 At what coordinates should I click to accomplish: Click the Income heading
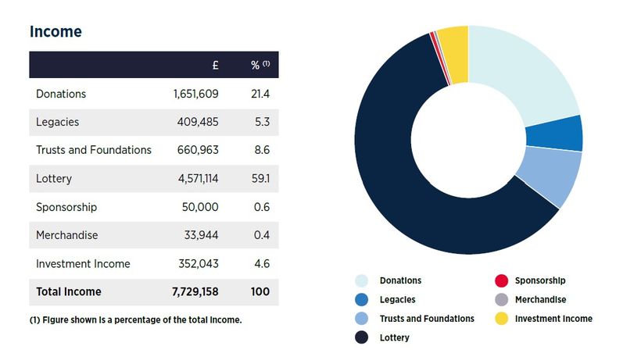56,32
